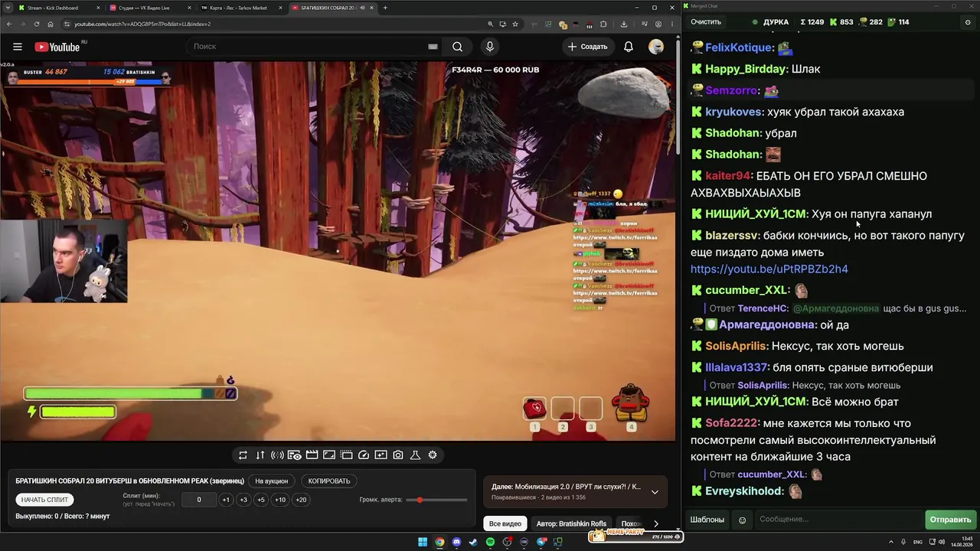Viewport: 980px width, 551px height.
Task: Open Windows Start menu
Action: pyautogui.click(x=422, y=542)
